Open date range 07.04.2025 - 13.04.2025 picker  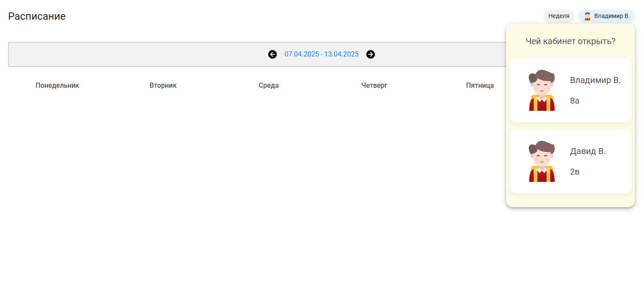(x=321, y=54)
